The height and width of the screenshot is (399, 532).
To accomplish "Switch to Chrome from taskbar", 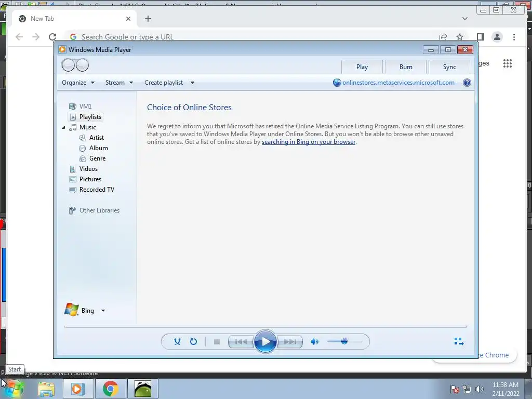I will (x=110, y=389).
